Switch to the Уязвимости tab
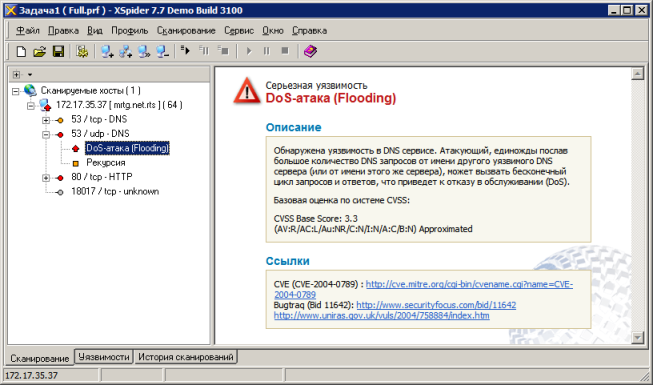Image resolution: width=653 pixels, height=385 pixels. [x=104, y=357]
